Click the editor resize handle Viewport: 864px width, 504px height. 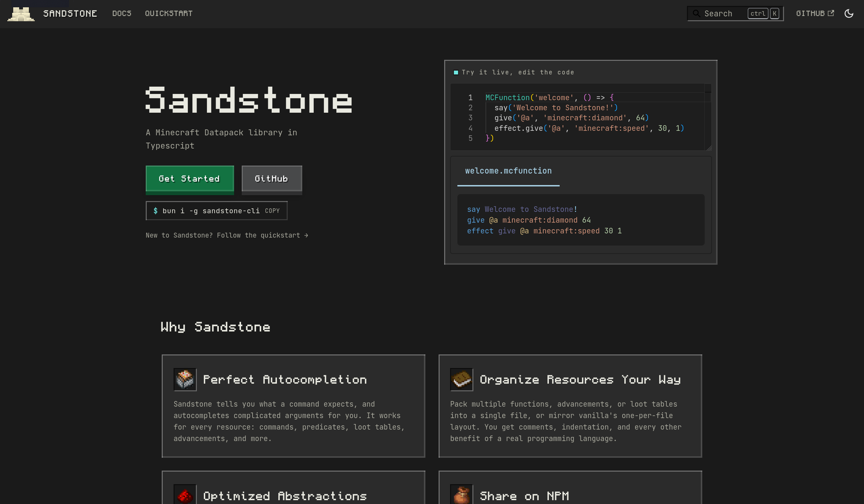click(709, 148)
